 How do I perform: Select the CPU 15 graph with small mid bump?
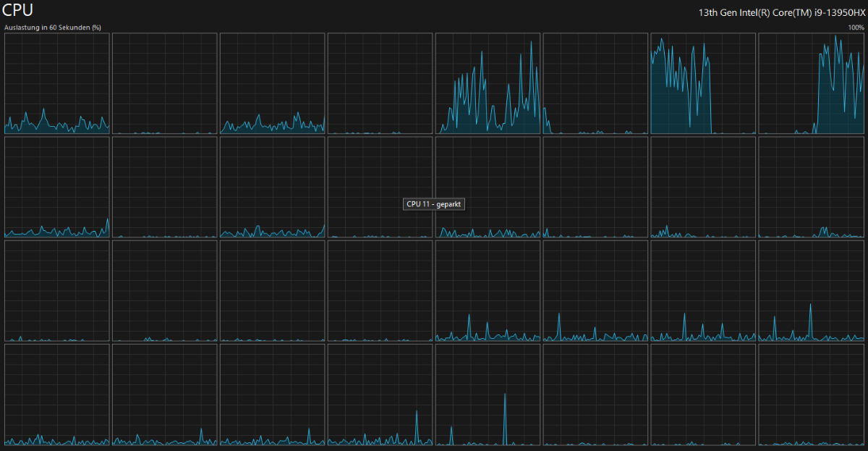pos(811,187)
